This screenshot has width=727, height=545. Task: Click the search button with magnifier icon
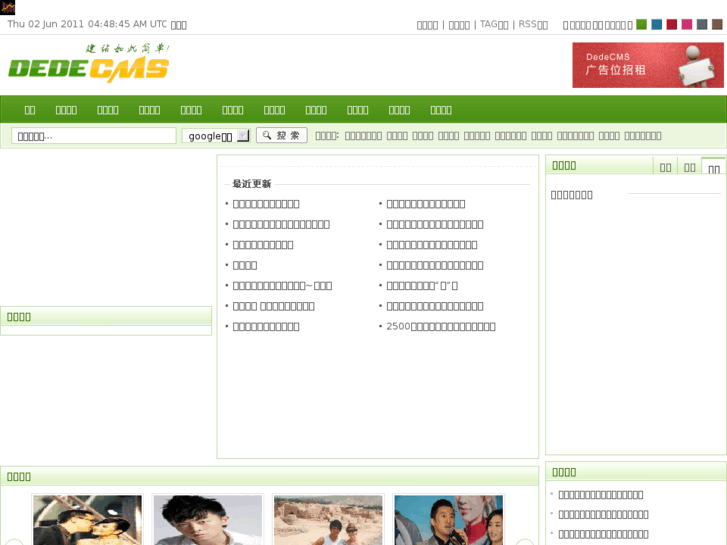tap(281, 135)
